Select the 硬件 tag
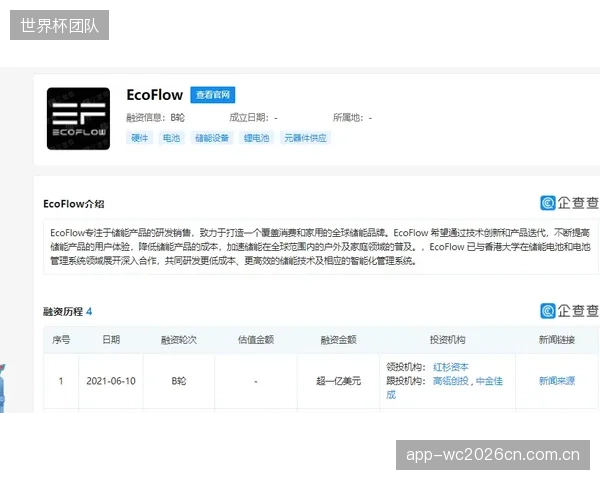Viewport: 600px width, 480px height. pos(139,138)
